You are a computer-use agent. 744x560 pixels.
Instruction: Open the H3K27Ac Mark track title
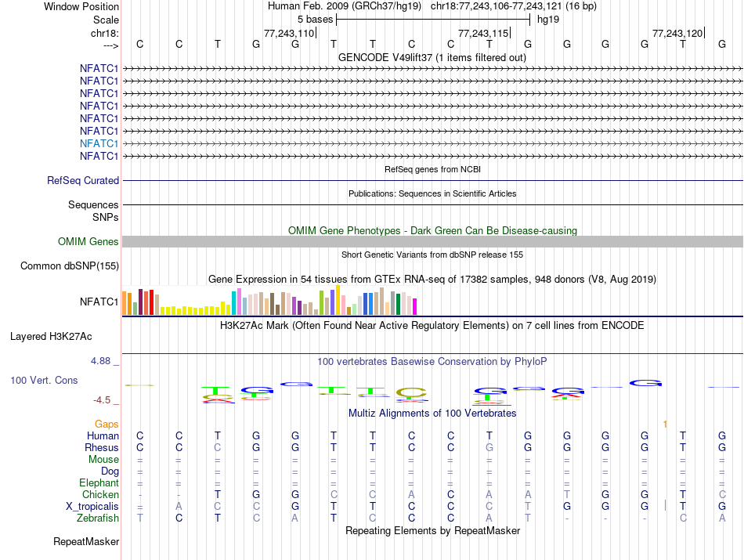pos(432,326)
